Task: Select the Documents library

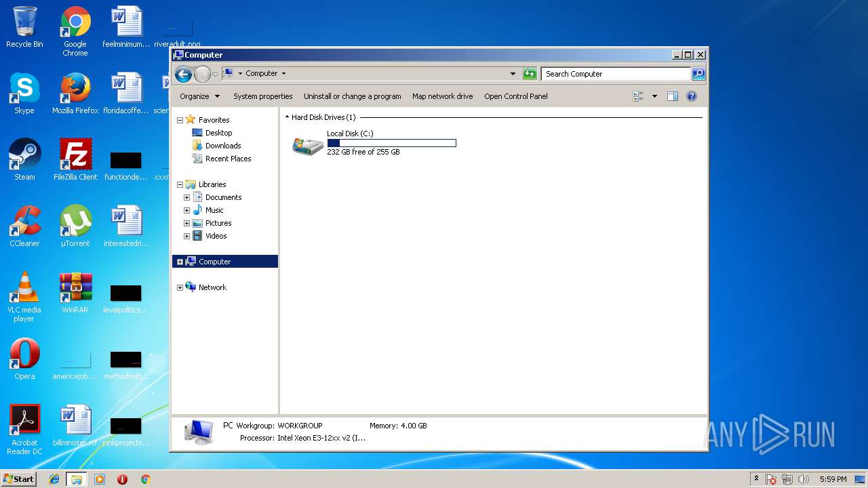Action: pyautogui.click(x=217, y=197)
